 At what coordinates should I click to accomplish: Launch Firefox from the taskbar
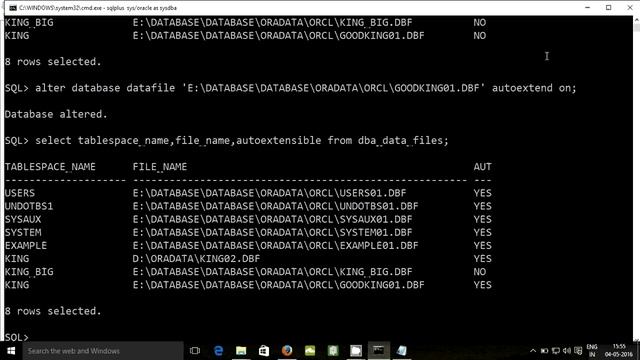(287, 351)
